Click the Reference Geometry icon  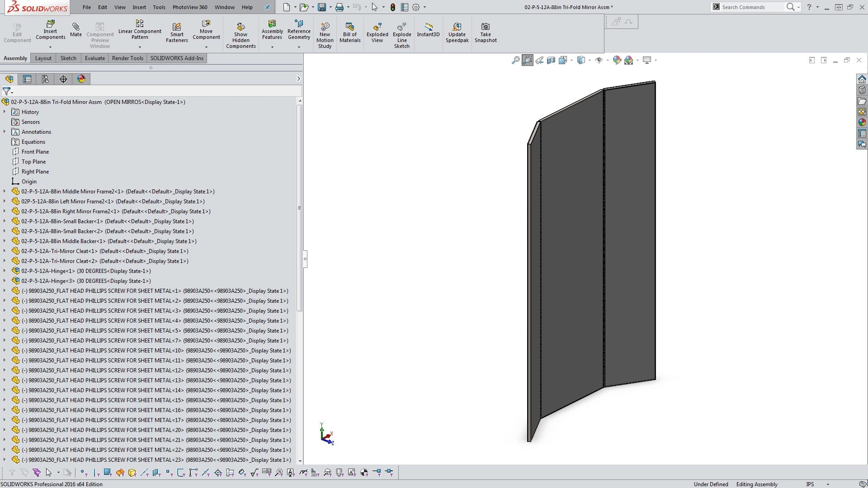tap(299, 30)
